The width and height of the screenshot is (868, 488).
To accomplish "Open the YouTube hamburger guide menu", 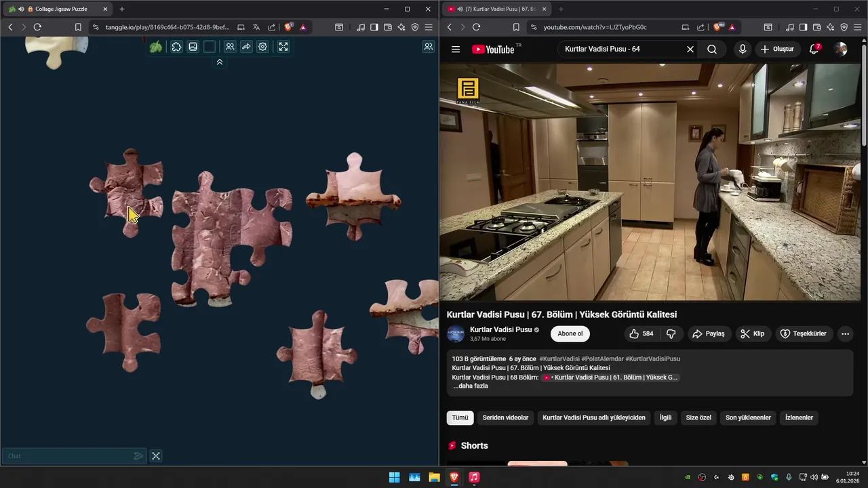I will tap(456, 49).
